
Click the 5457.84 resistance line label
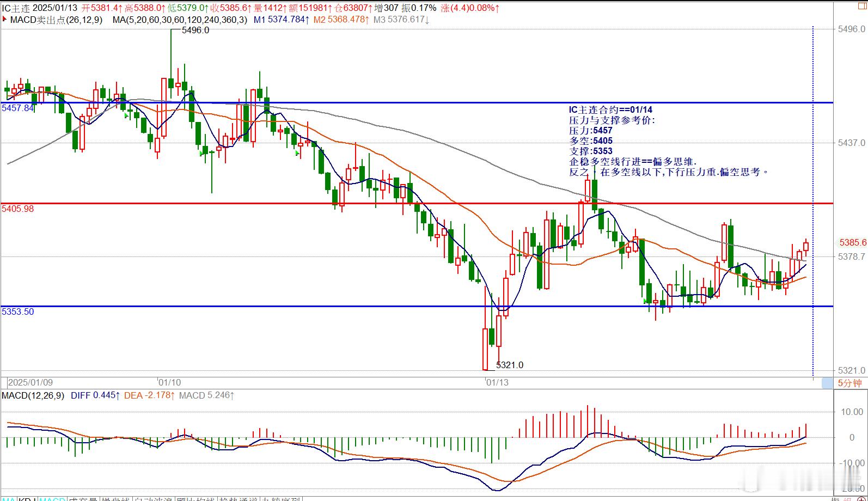point(18,108)
